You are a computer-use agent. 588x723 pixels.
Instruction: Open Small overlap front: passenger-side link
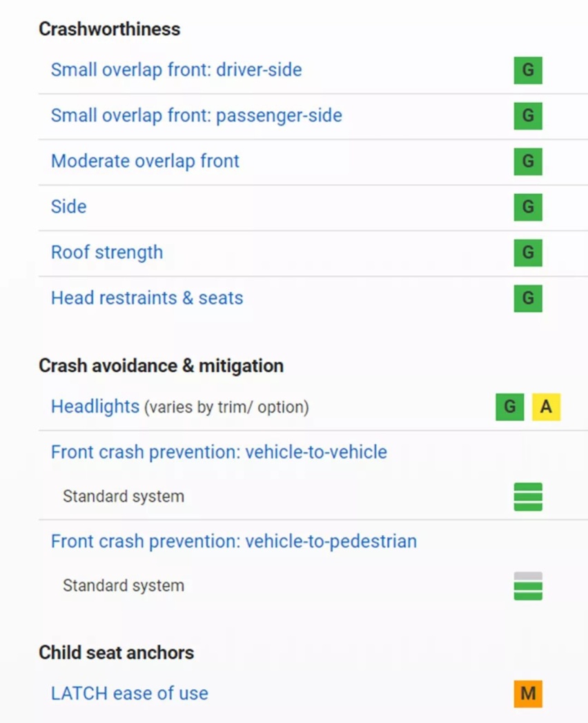pos(197,116)
